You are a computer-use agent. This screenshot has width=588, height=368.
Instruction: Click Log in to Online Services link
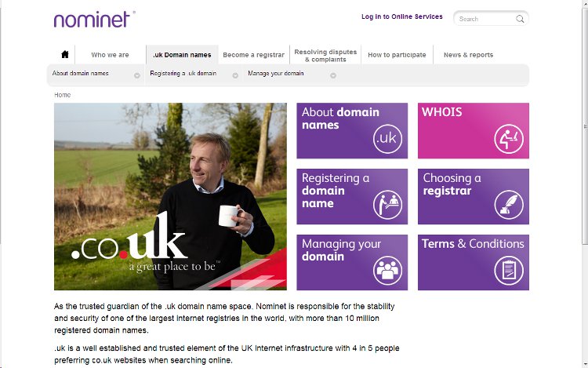click(401, 16)
